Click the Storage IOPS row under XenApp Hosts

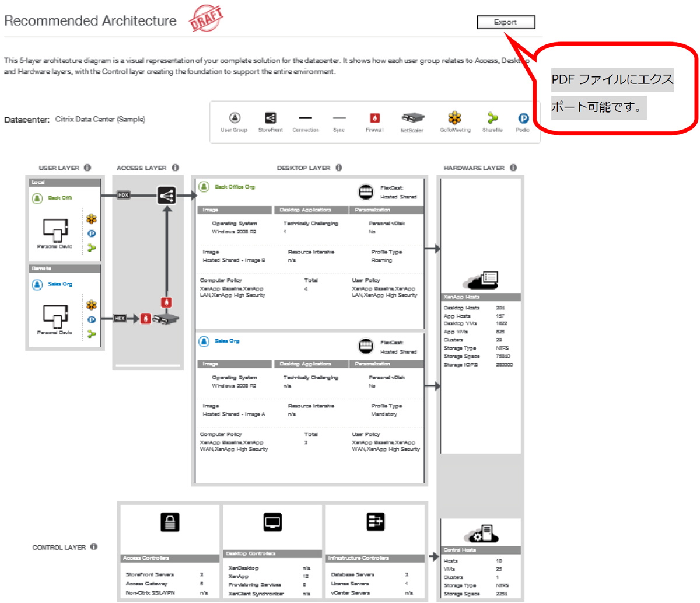[478, 365]
